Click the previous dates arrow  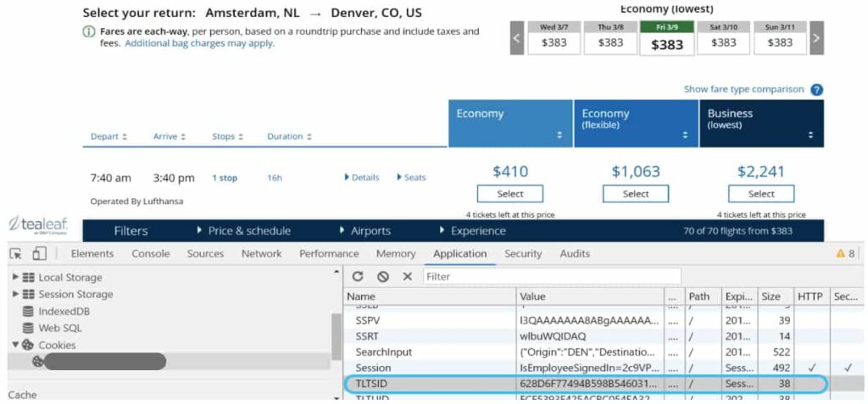click(x=517, y=38)
